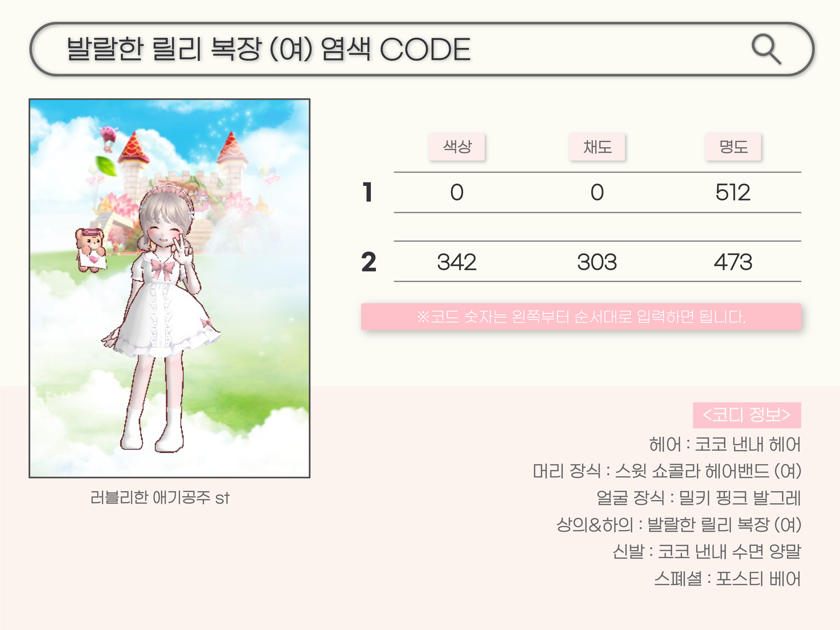Click the 스페셜 : 포스티 베어 line

tap(727, 579)
